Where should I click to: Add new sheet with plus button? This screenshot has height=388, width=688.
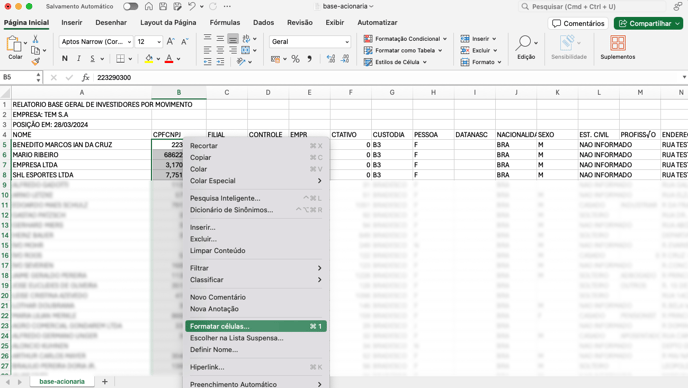[104, 381]
